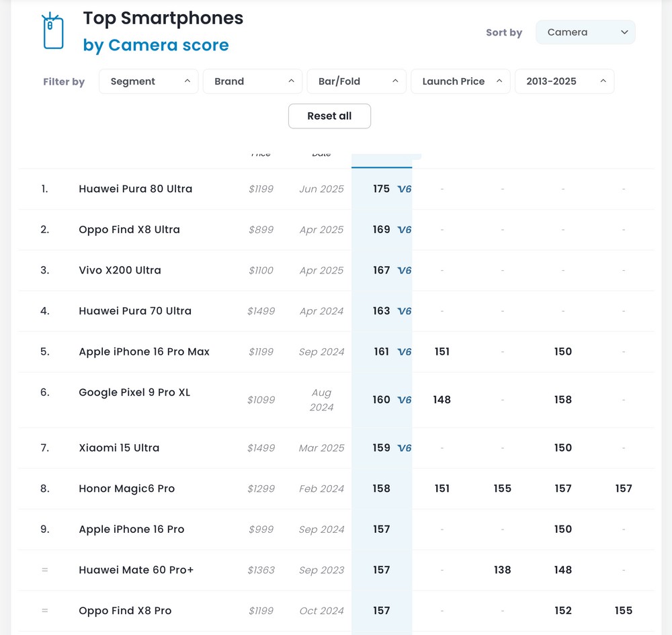Click V6 badge for Vivo X200 Ultra
Image resolution: width=672 pixels, height=635 pixels.
point(404,270)
